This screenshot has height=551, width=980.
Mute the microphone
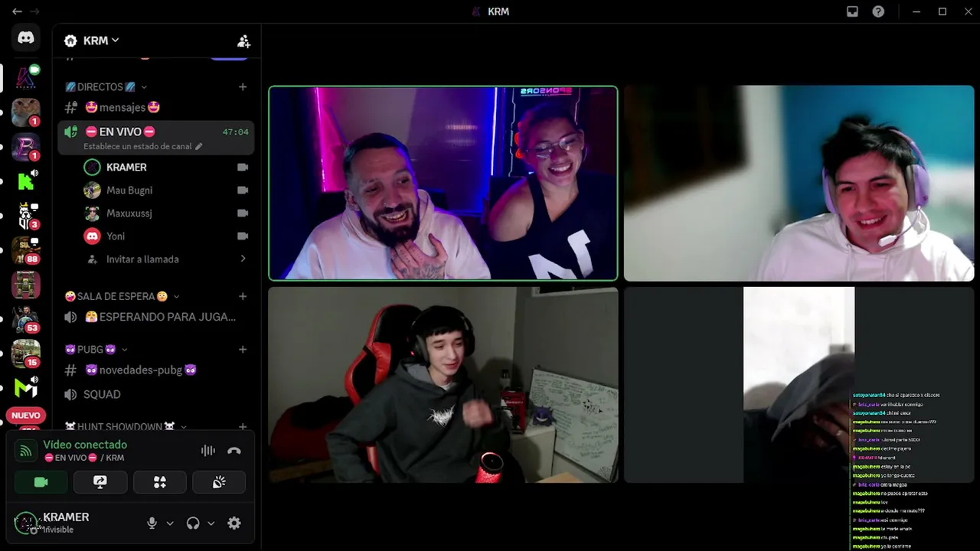coord(152,523)
